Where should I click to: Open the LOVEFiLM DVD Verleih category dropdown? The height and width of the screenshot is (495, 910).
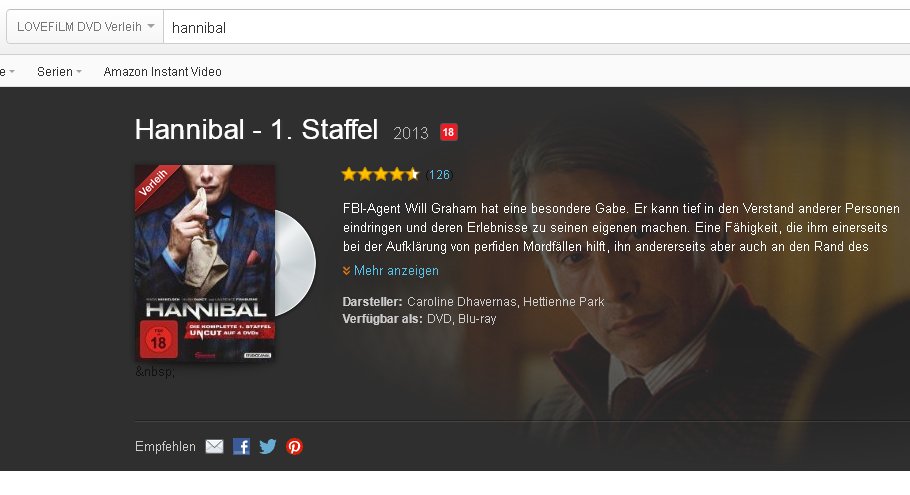click(85, 27)
